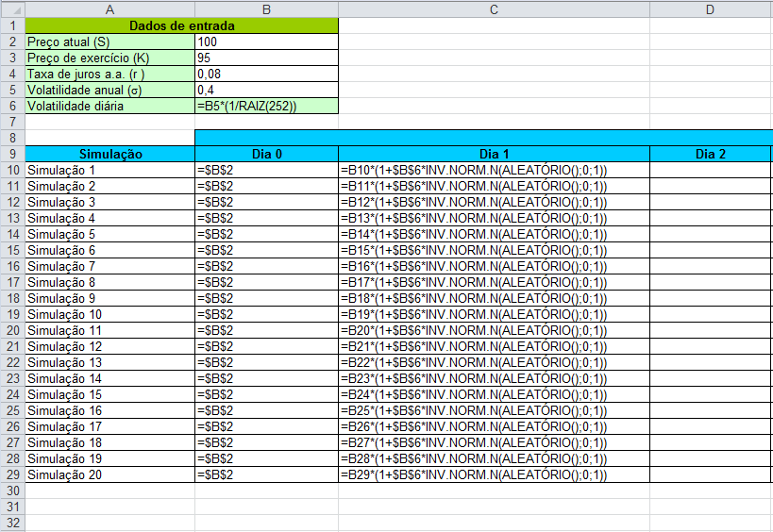Select column C header

point(494,9)
